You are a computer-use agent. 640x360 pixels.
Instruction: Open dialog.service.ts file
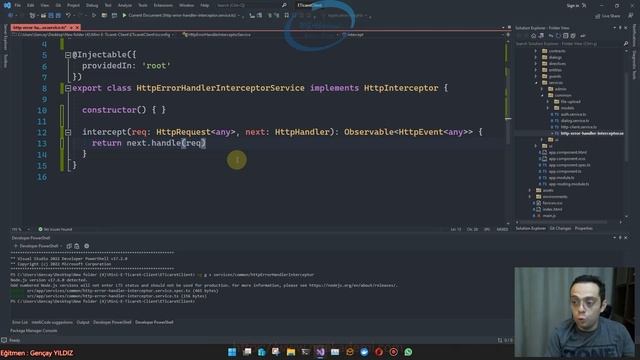(x=575, y=121)
